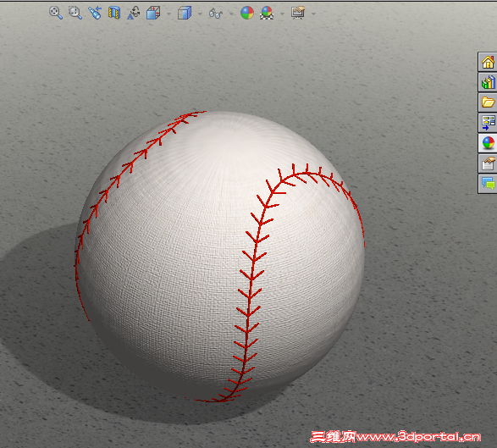
Task: Expand the Hide/Show Items dropdown arrow
Action: tap(231, 14)
